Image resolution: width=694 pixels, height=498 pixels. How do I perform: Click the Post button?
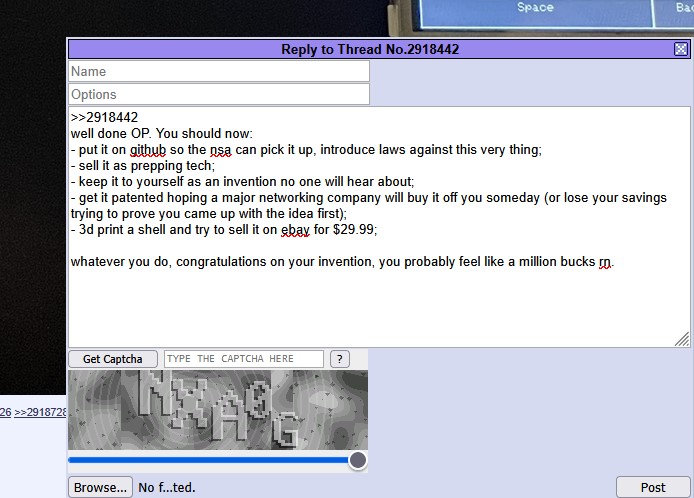[x=653, y=487]
